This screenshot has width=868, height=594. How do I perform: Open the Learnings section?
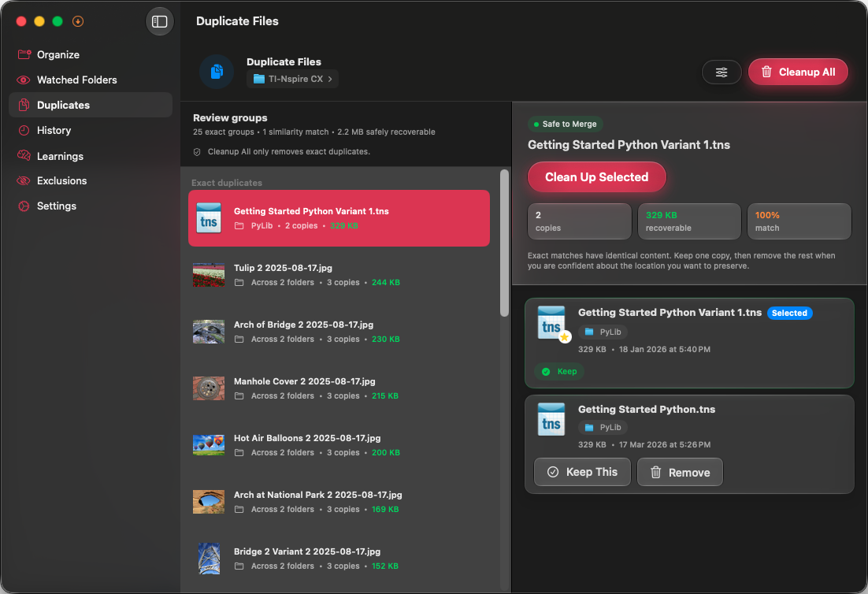tap(91, 156)
